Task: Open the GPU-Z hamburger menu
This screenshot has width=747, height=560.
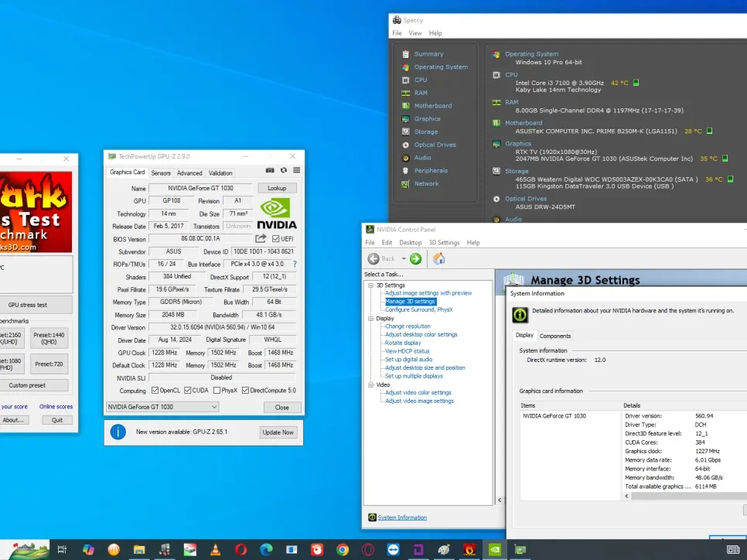Action: pos(296,170)
